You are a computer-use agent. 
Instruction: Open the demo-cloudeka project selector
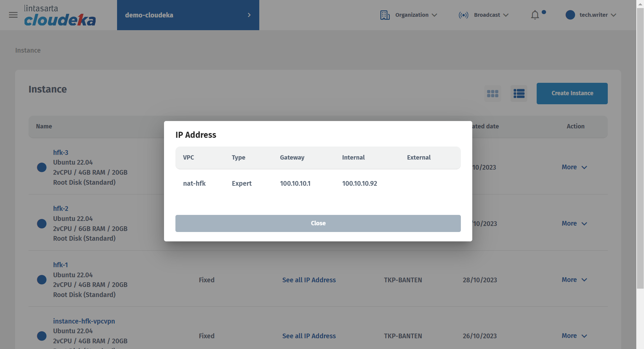pyautogui.click(x=188, y=15)
